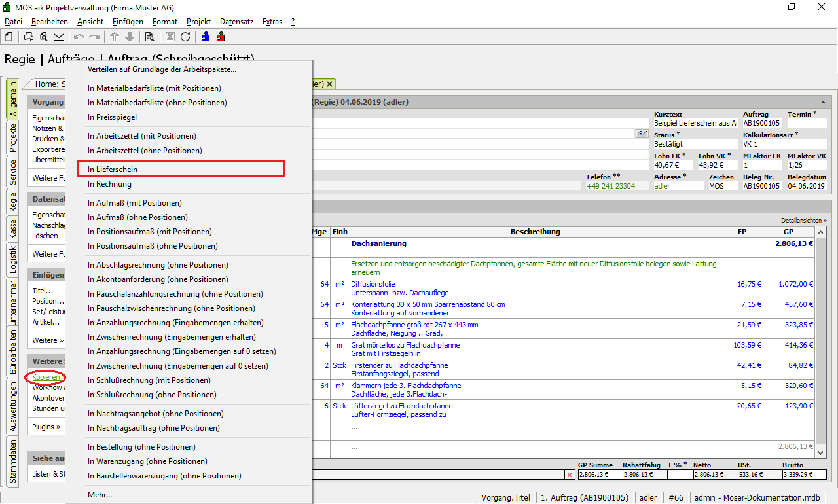Click the red puzzle piece icon
The image size is (838, 504).
pos(221,37)
